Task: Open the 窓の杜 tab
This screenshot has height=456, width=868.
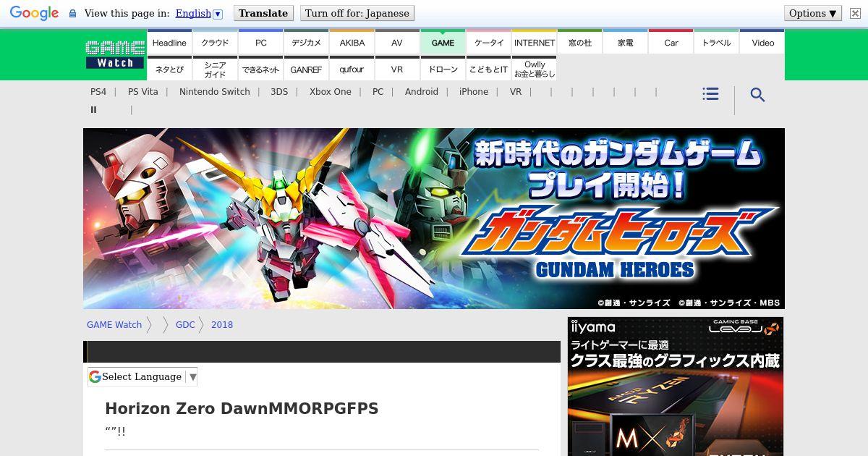Action: click(579, 43)
